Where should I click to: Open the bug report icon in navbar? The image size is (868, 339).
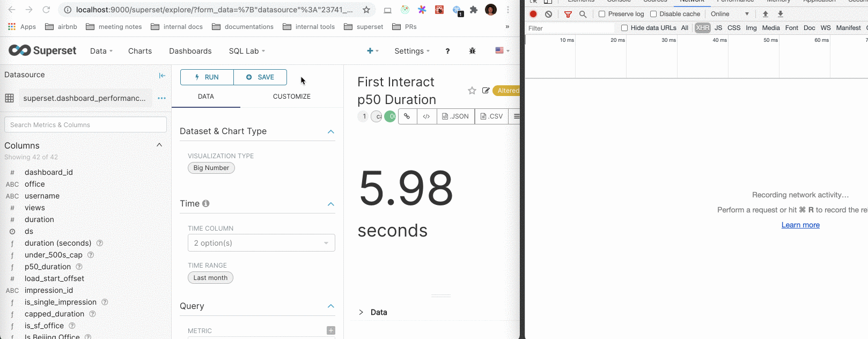pos(472,51)
